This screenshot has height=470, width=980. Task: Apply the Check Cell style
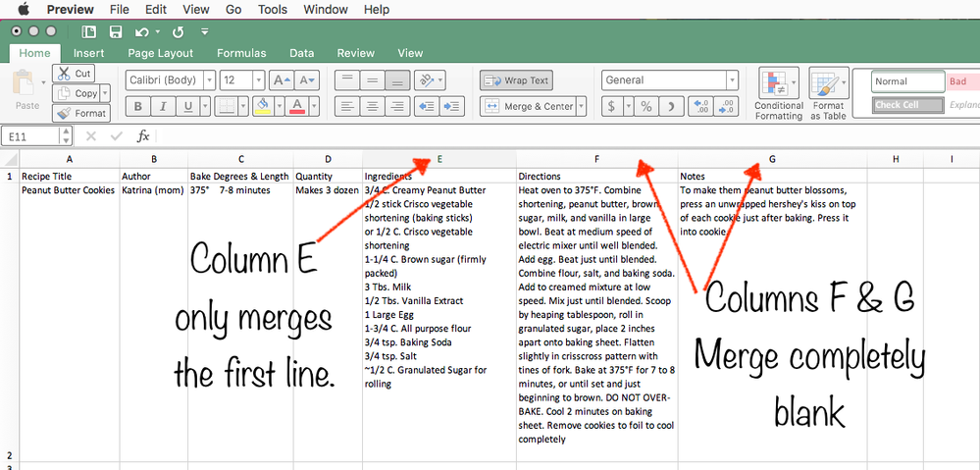pyautogui.click(x=908, y=105)
